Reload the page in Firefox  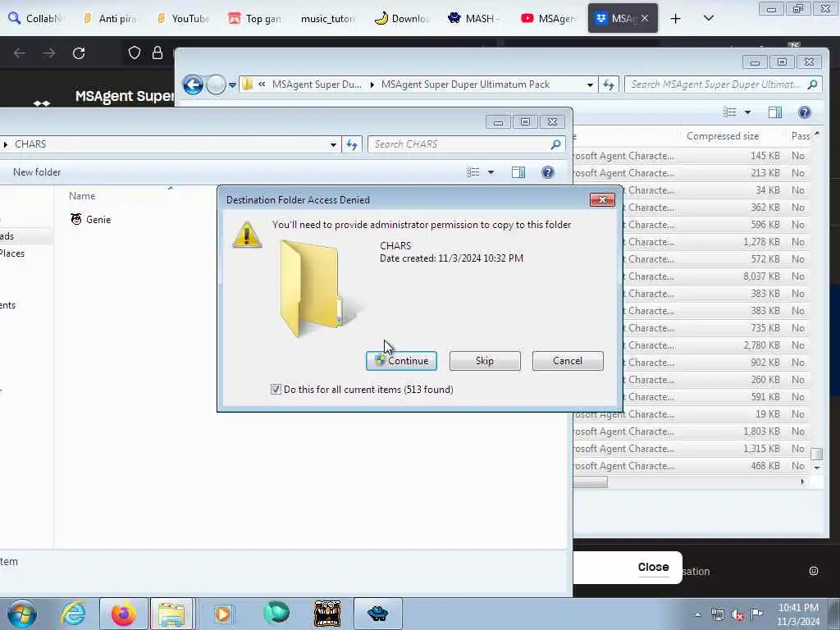(x=79, y=53)
